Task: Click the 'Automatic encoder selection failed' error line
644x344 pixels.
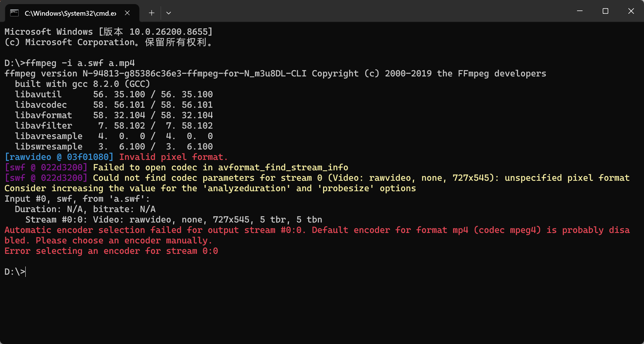Action: click(317, 230)
